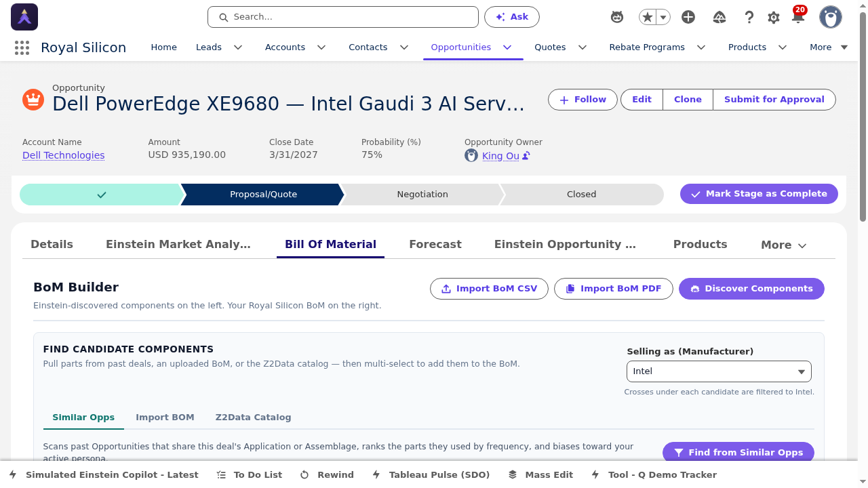
Task: Open the Help question mark icon
Action: coord(749,17)
